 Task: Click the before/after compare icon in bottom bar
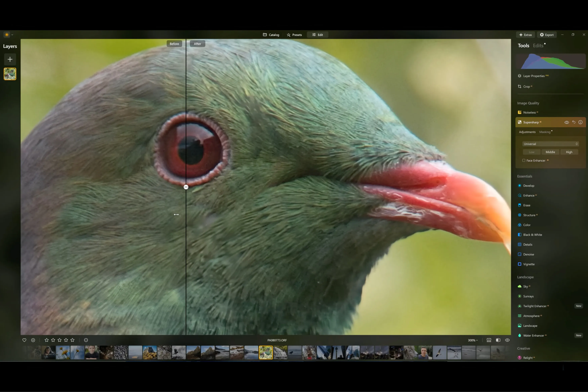(x=498, y=340)
